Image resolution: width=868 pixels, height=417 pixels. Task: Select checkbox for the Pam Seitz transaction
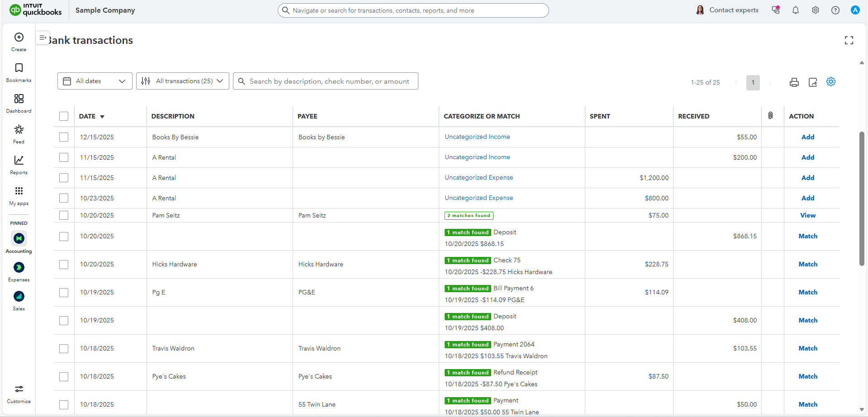click(64, 215)
